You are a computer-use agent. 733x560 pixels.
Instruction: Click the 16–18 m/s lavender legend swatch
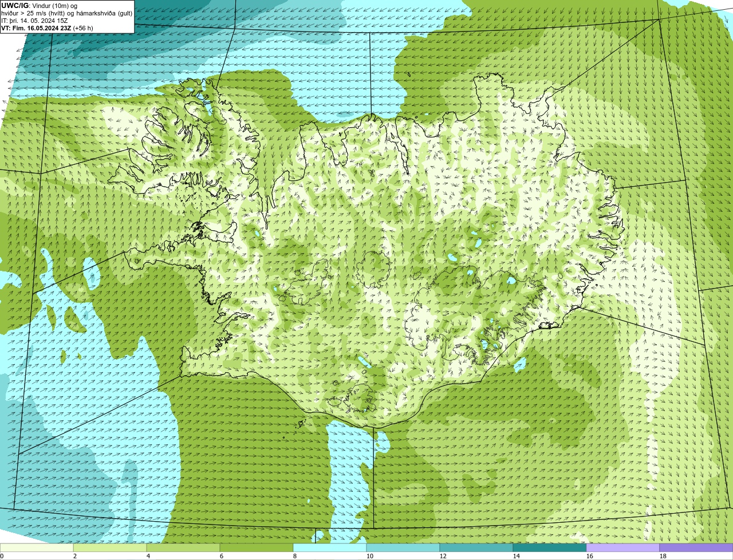(623, 547)
